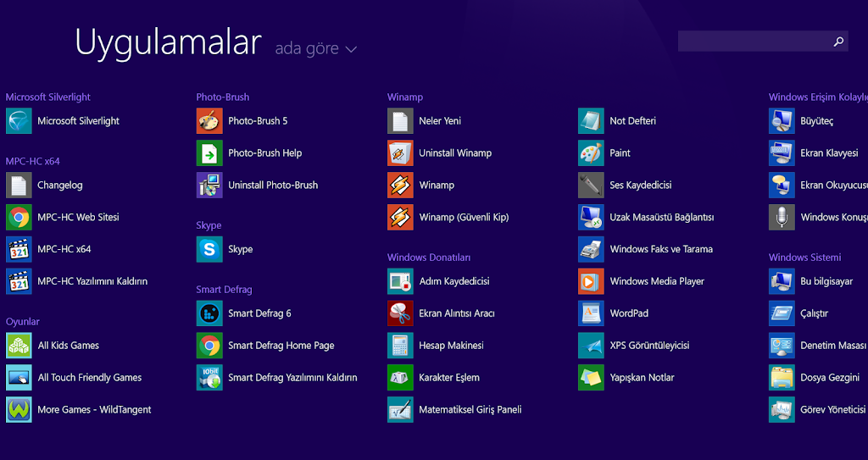Click the 'Uninstall Winamp' label text
The height and width of the screenshot is (460, 868).
click(455, 152)
